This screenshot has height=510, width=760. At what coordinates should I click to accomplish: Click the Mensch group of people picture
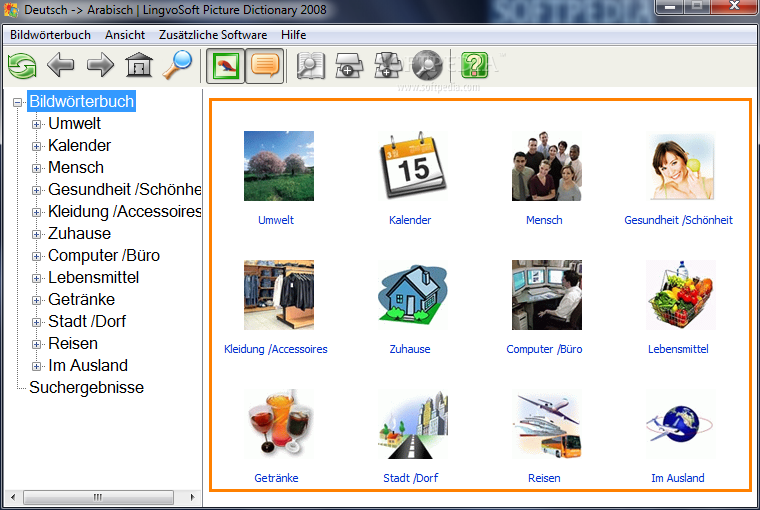(547, 166)
